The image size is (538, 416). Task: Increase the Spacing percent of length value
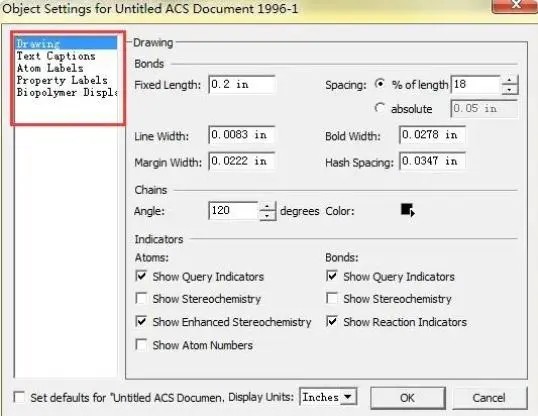point(510,80)
